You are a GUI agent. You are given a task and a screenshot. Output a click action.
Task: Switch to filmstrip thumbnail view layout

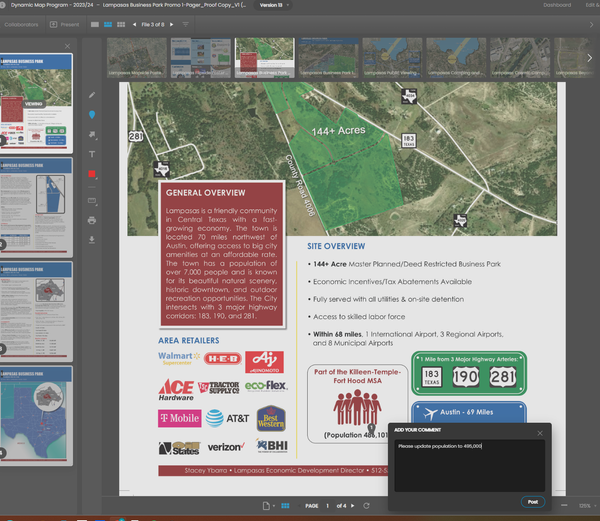(x=108, y=24)
